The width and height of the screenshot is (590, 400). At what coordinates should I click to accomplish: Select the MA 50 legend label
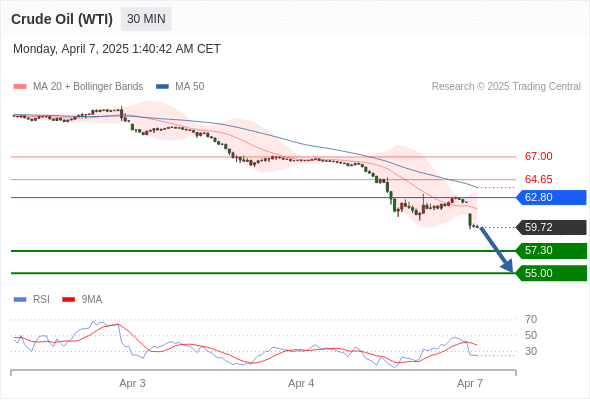190,87
